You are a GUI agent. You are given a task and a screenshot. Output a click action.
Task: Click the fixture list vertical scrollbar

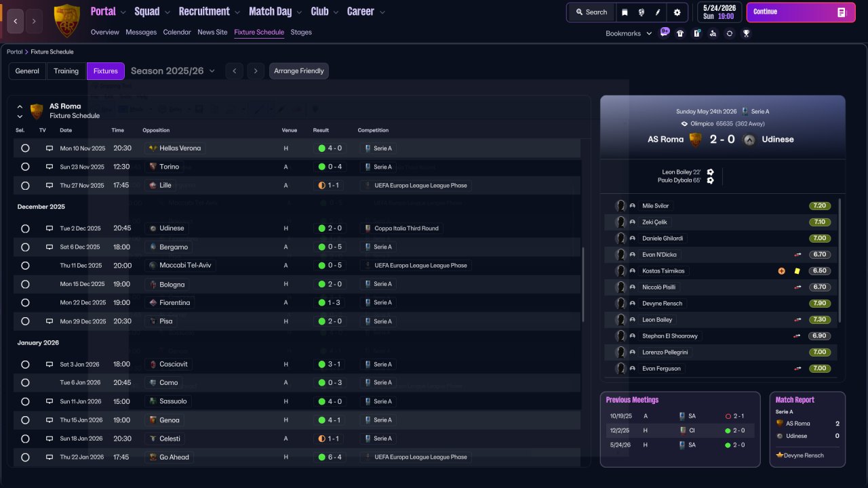(583, 285)
